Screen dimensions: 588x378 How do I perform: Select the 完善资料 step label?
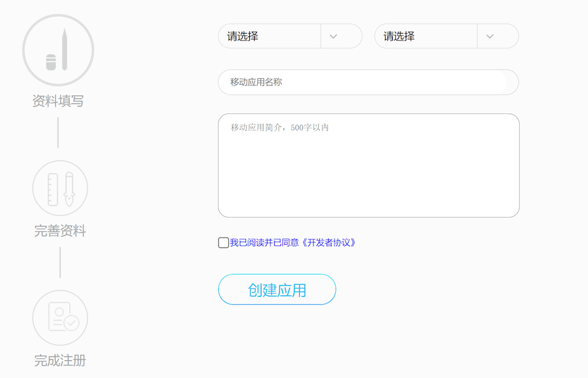click(60, 231)
